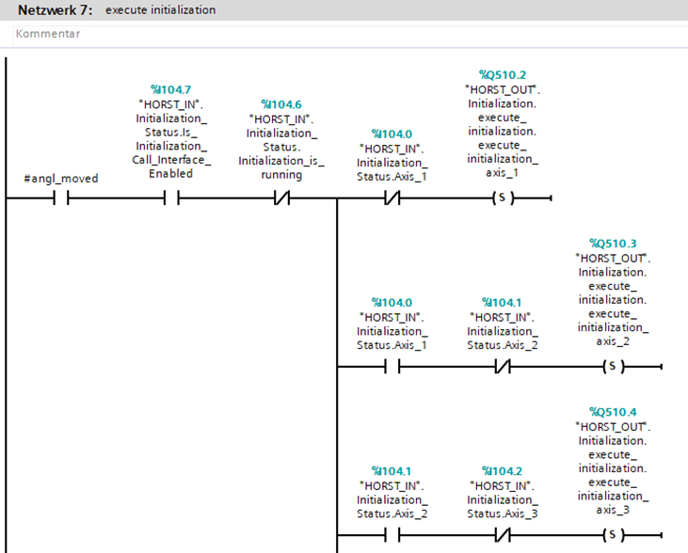The width and height of the screenshot is (688, 553).
Task: Click the %I104.6 address label
Action: [280, 104]
